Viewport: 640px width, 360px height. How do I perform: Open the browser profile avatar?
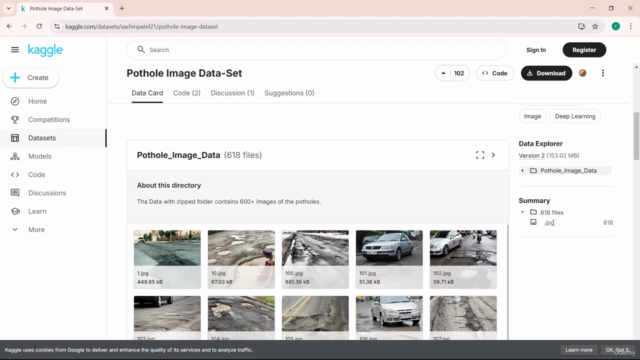pos(616,27)
